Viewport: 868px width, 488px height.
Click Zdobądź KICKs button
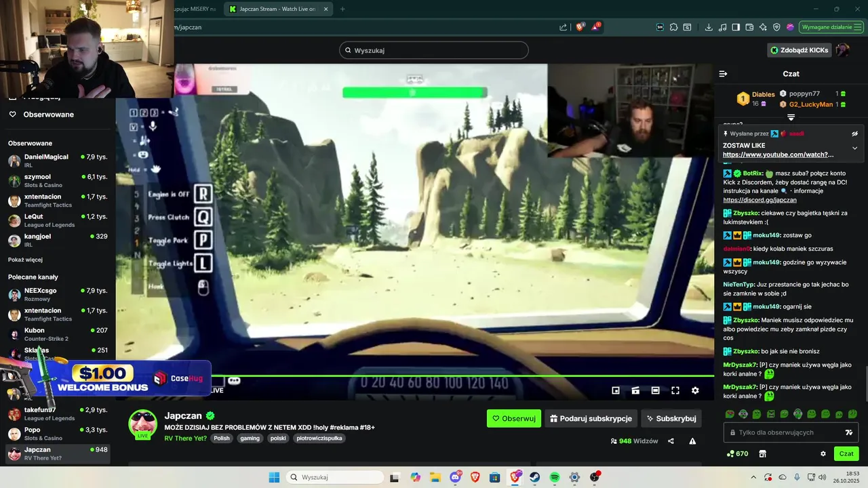[799, 50]
